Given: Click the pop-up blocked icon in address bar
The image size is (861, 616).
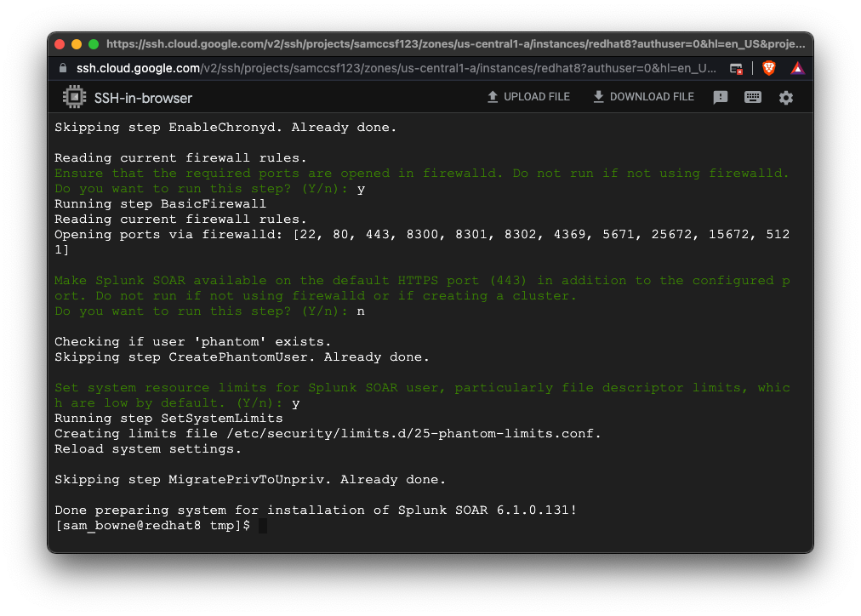Looking at the screenshot, I should [x=737, y=68].
